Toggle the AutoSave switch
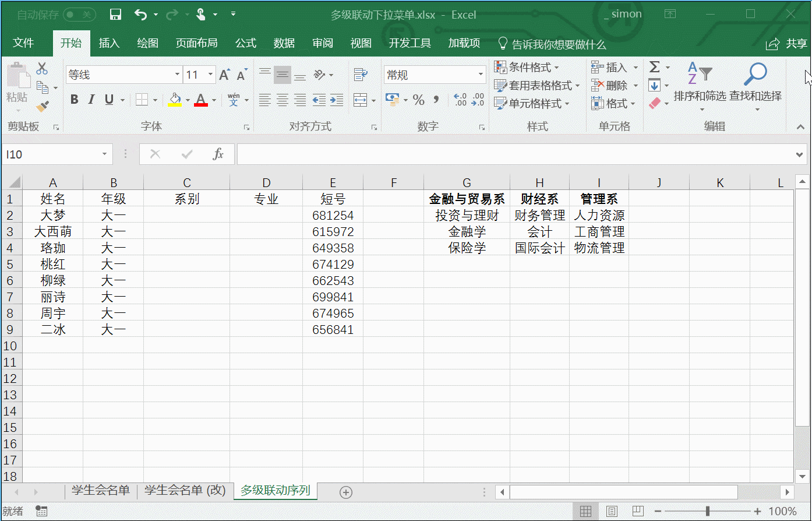Image resolution: width=812 pixels, height=521 pixels. click(79, 15)
